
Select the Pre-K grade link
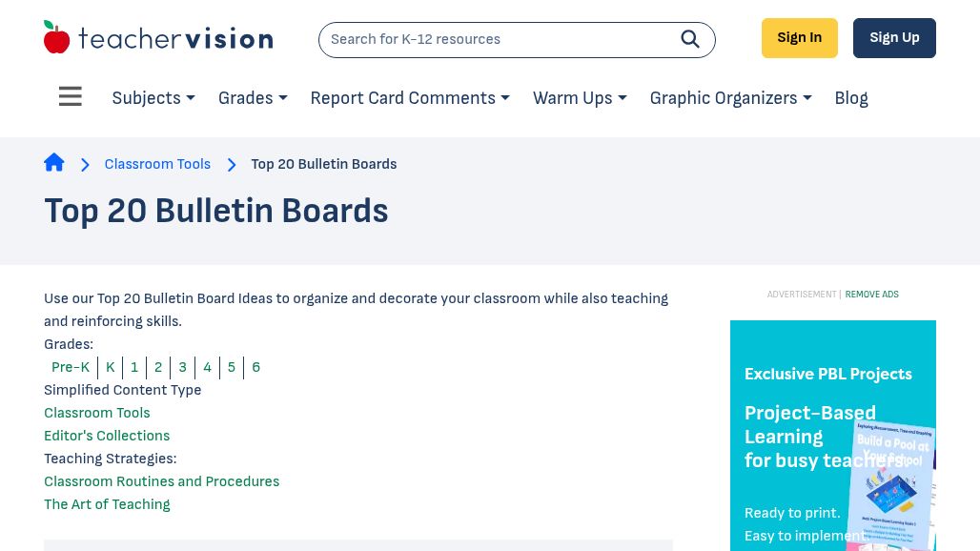71,367
